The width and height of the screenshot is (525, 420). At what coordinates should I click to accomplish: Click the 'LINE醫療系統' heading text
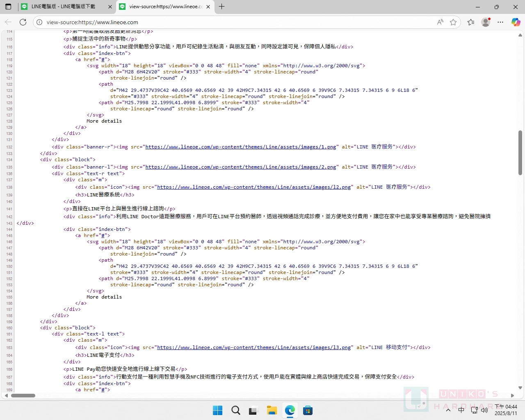click(103, 195)
